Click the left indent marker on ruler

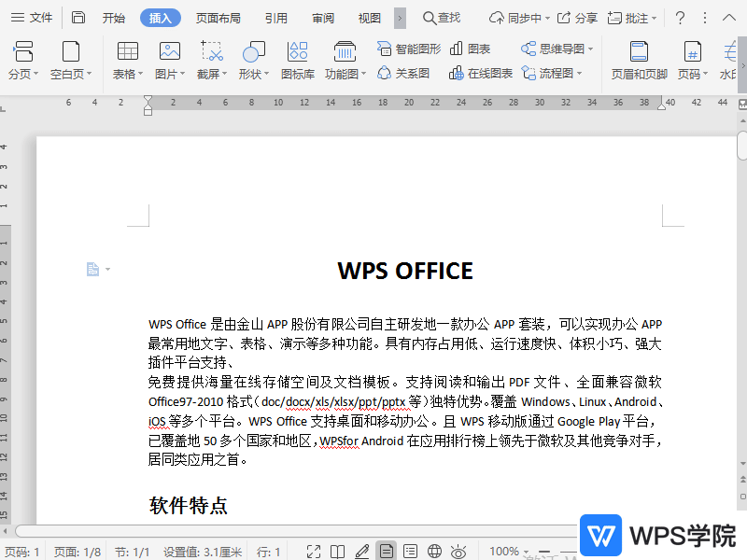click(x=148, y=105)
